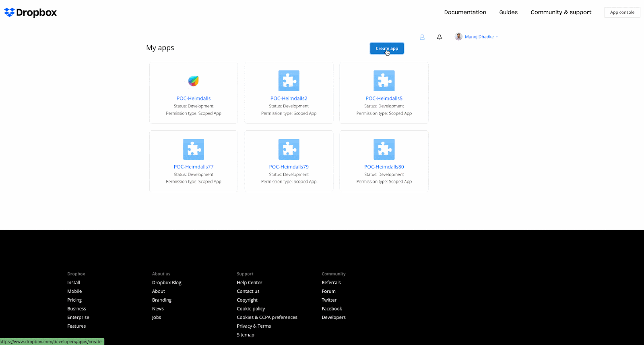Click the Facebook footer link
This screenshot has height=345, width=644.
[332, 309]
